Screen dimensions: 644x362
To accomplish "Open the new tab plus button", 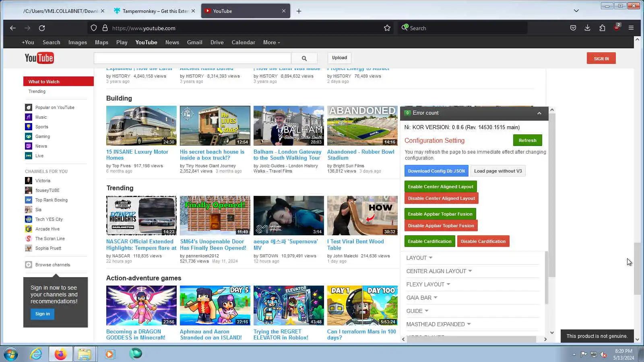I will point(299,11).
